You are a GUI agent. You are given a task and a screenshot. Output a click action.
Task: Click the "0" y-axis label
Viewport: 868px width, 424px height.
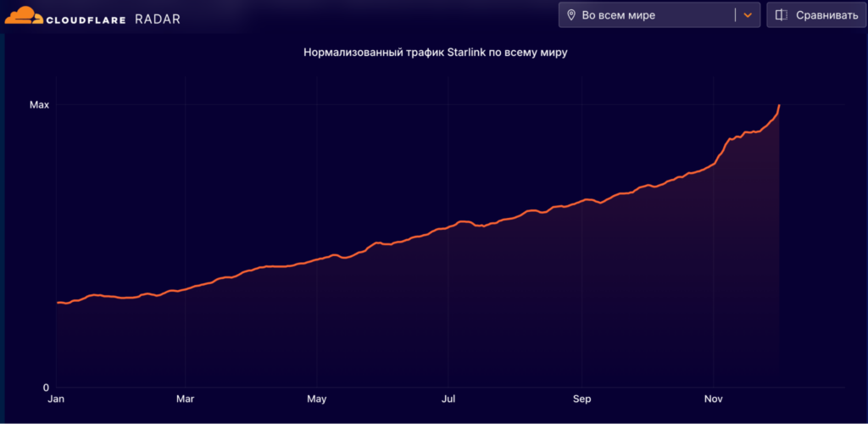coord(47,388)
